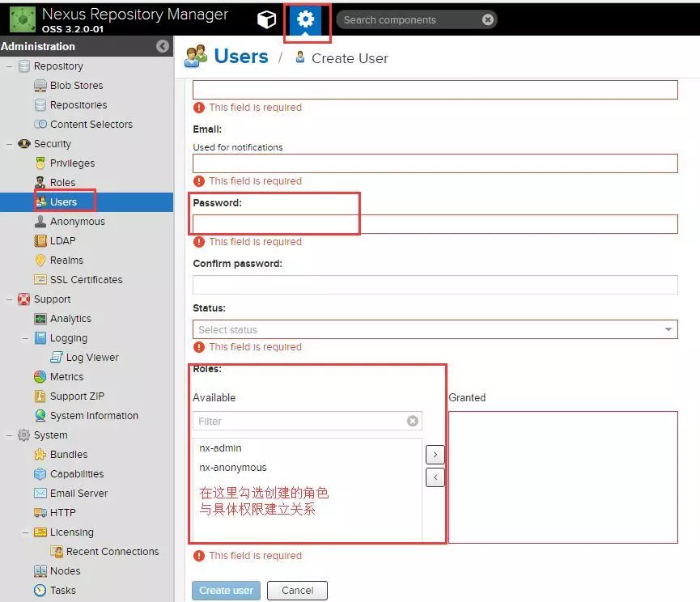This screenshot has height=602, width=700.
Task: Open the System Information icon
Action: coord(40,415)
